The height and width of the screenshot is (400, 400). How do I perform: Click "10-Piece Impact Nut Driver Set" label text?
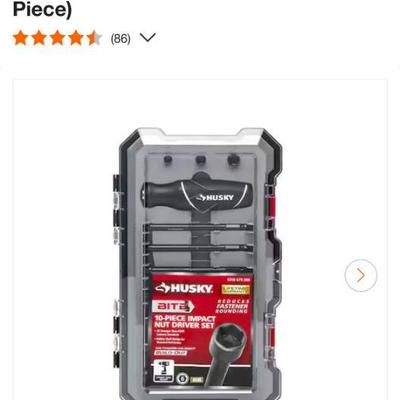[184, 322]
